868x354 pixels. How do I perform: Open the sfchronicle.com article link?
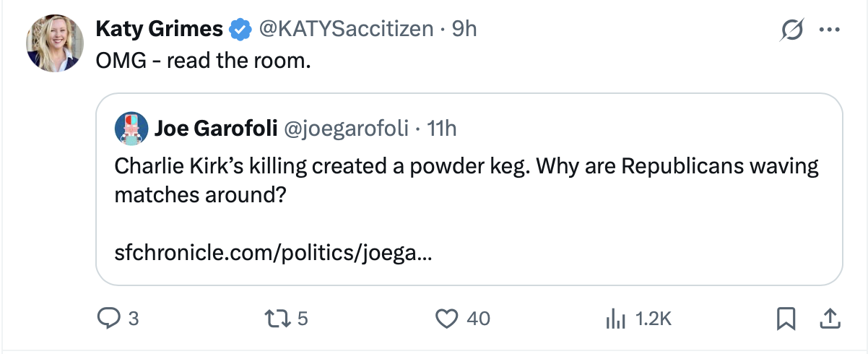[273, 254]
